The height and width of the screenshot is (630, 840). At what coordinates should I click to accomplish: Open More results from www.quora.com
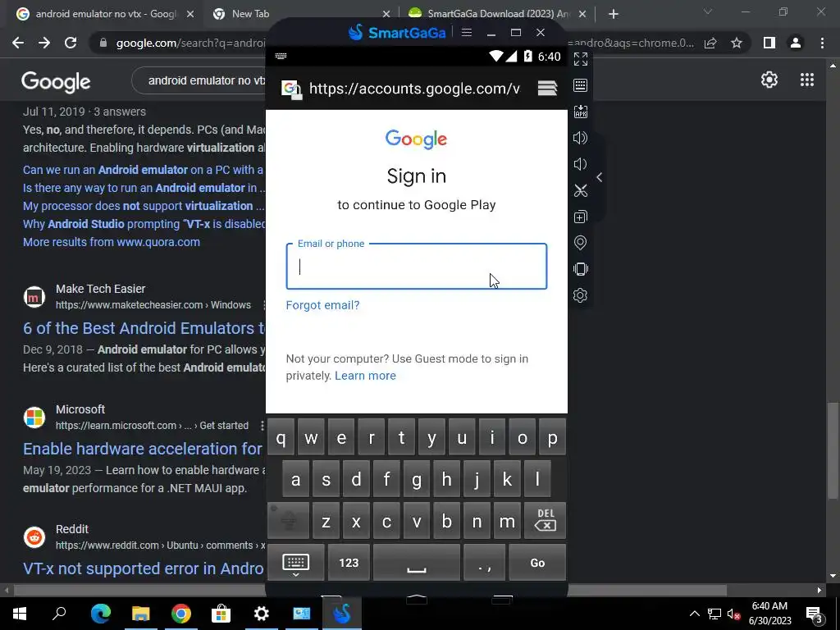pyautogui.click(x=112, y=242)
